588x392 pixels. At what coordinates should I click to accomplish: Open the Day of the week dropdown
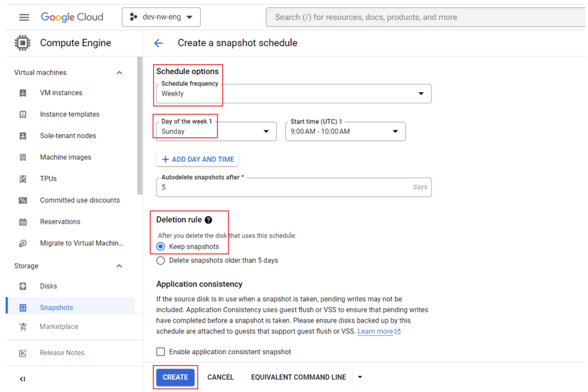tap(216, 132)
